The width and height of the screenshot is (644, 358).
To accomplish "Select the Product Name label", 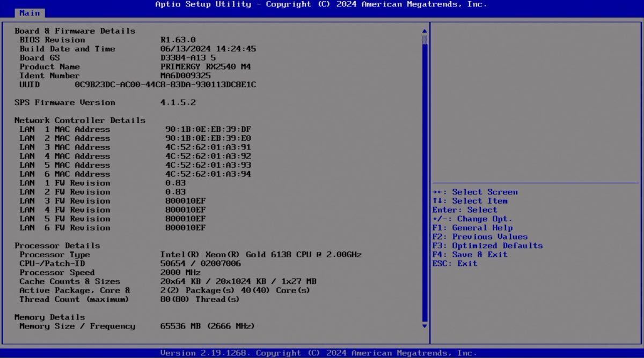I will coord(50,67).
